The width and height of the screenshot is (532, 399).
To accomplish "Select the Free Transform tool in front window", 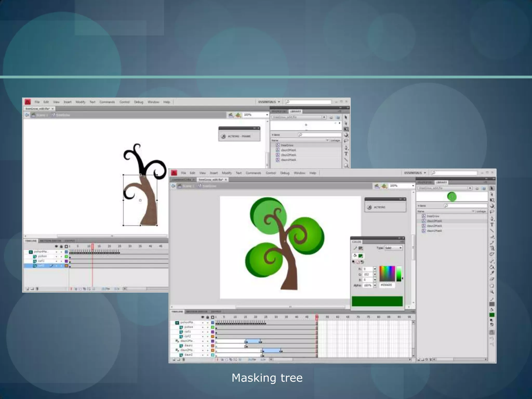I will (492, 200).
